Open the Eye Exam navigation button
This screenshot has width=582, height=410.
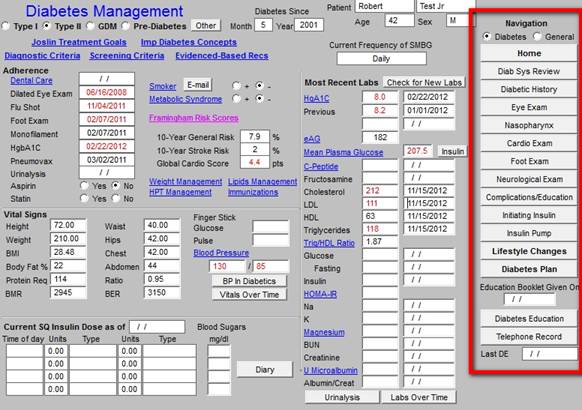[x=529, y=107]
